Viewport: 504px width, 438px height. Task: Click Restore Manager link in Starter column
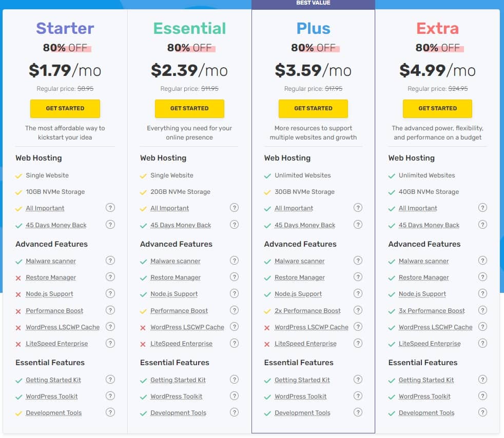tap(51, 277)
